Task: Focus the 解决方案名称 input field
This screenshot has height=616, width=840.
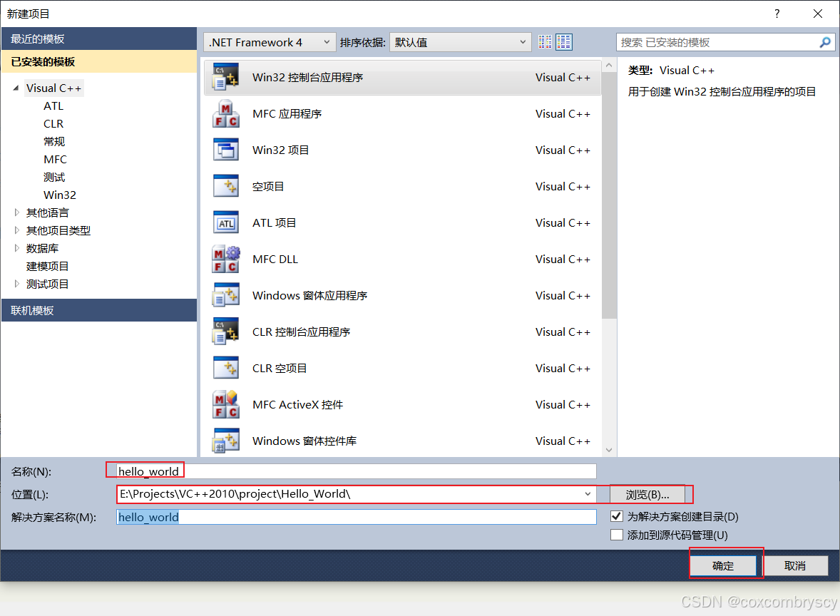Action: point(357,517)
